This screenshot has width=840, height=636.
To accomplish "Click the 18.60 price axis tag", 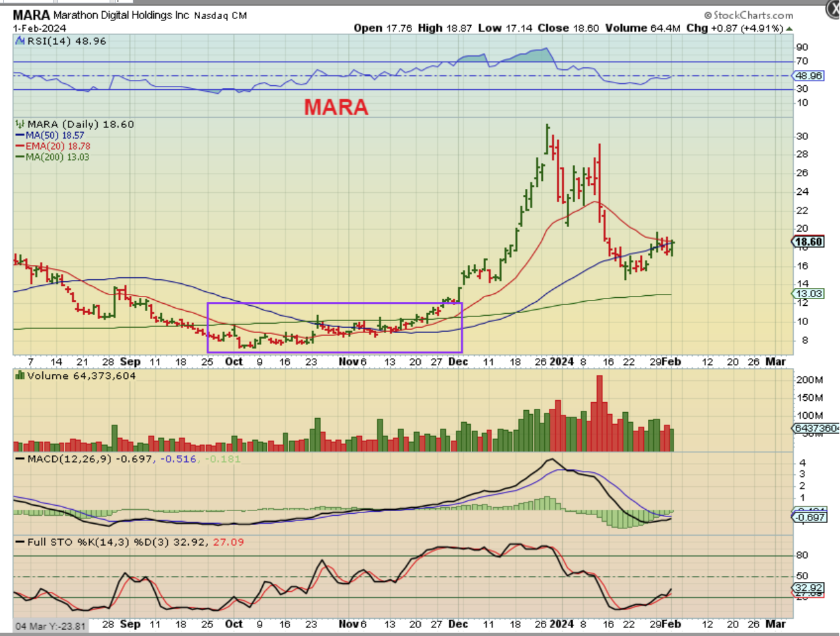I will (x=808, y=242).
